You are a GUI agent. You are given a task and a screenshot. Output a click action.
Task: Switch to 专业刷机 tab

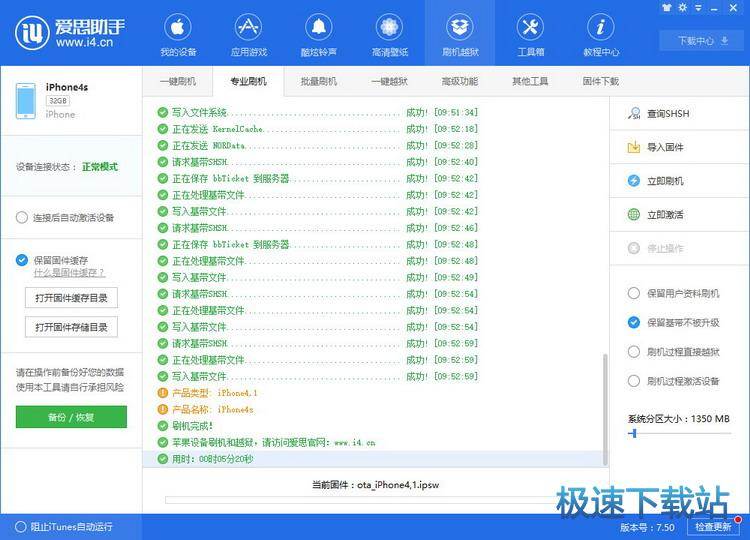(x=248, y=81)
